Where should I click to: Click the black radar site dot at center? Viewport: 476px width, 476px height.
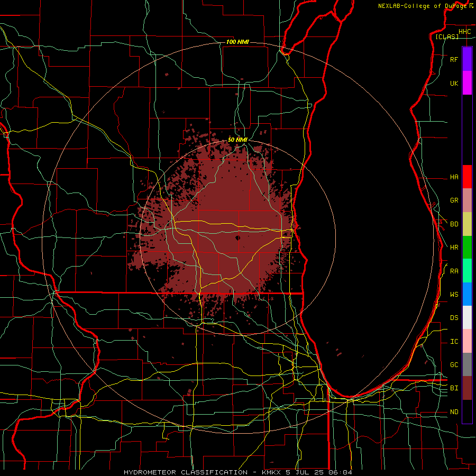click(237, 237)
